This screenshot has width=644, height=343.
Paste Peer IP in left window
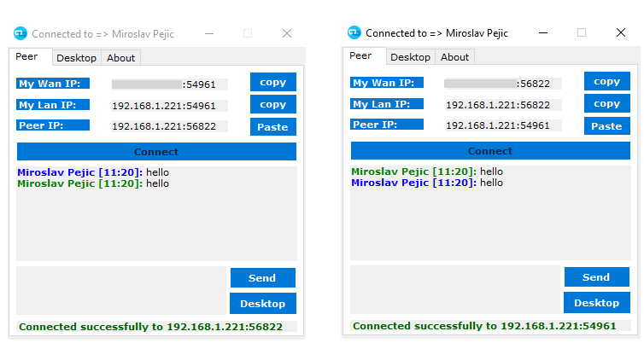[273, 127]
